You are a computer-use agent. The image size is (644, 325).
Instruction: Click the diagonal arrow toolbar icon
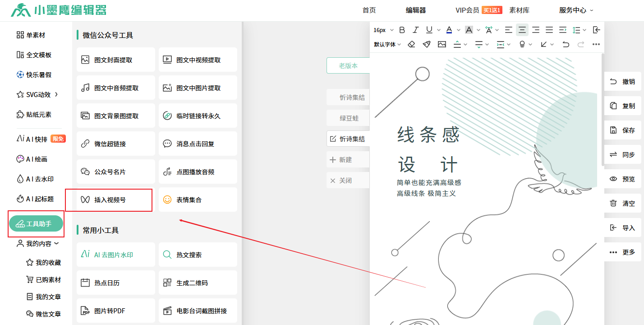(544, 44)
